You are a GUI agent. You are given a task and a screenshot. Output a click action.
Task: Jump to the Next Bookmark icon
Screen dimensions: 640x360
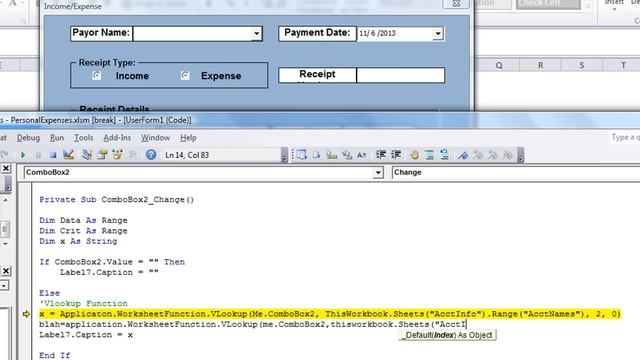(478, 155)
